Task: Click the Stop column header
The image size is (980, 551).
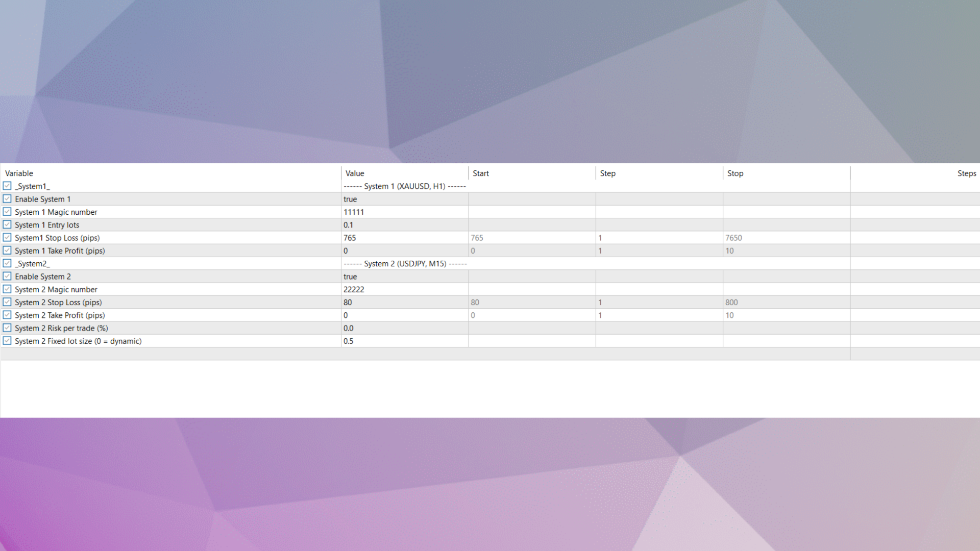Action: click(x=786, y=173)
